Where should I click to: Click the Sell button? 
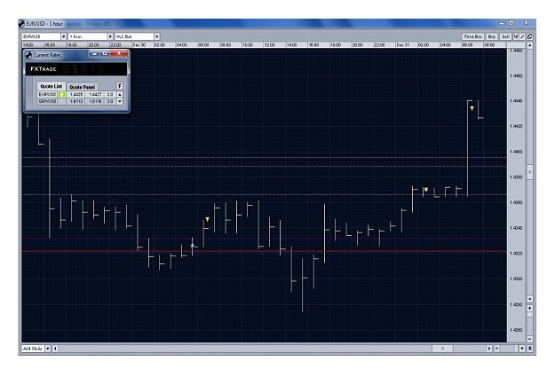pyautogui.click(x=505, y=36)
